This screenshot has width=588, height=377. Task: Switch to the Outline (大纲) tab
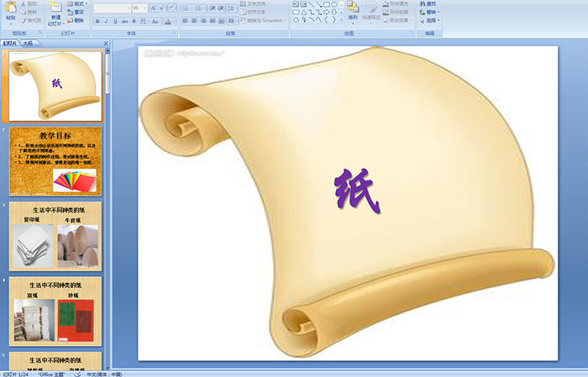[28, 44]
